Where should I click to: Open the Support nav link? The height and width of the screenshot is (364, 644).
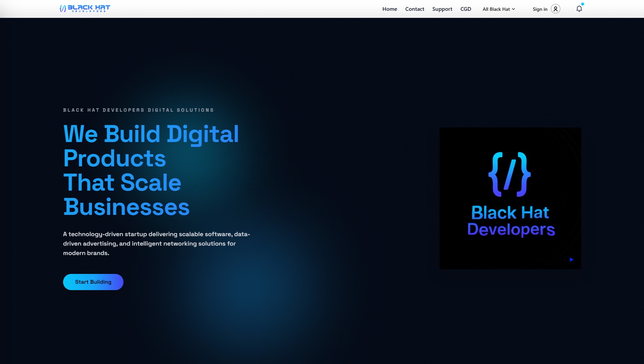click(442, 9)
